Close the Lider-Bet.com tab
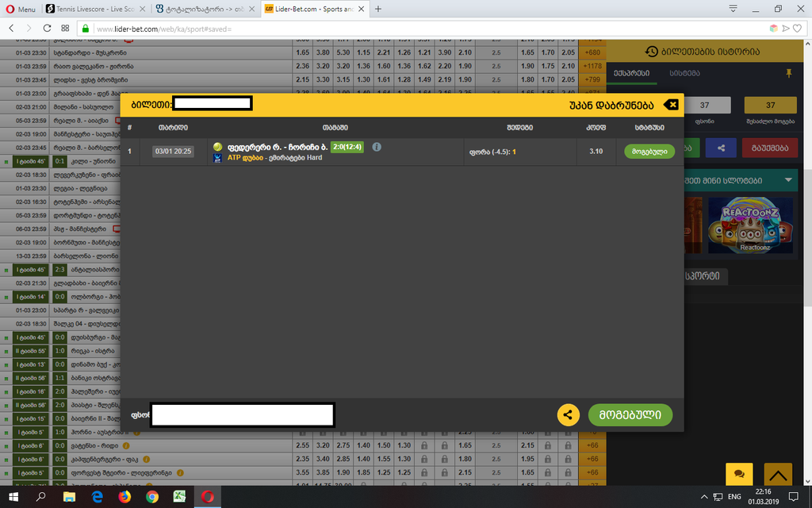 (x=362, y=9)
